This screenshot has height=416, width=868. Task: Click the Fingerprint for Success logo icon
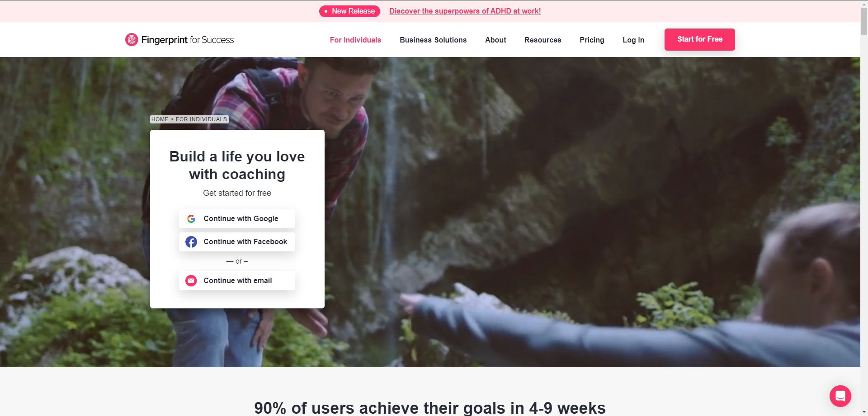click(x=132, y=40)
